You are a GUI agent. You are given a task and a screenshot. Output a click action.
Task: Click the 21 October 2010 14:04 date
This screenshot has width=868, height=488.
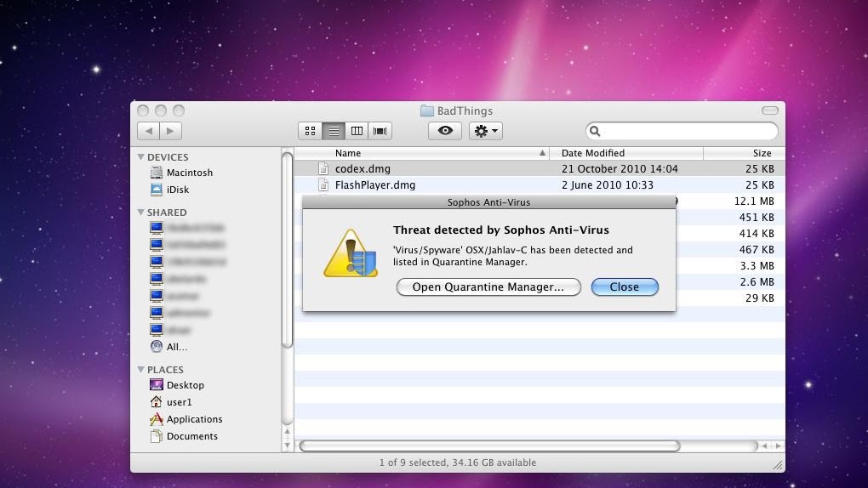[x=620, y=168]
